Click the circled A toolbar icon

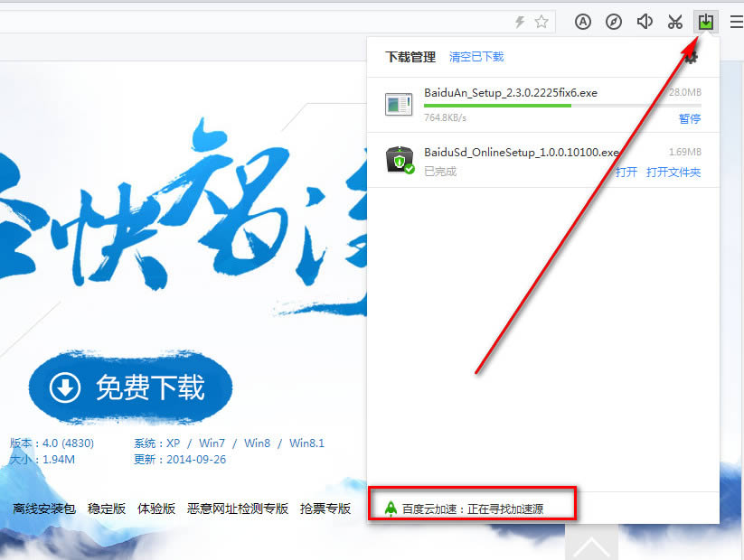583,22
